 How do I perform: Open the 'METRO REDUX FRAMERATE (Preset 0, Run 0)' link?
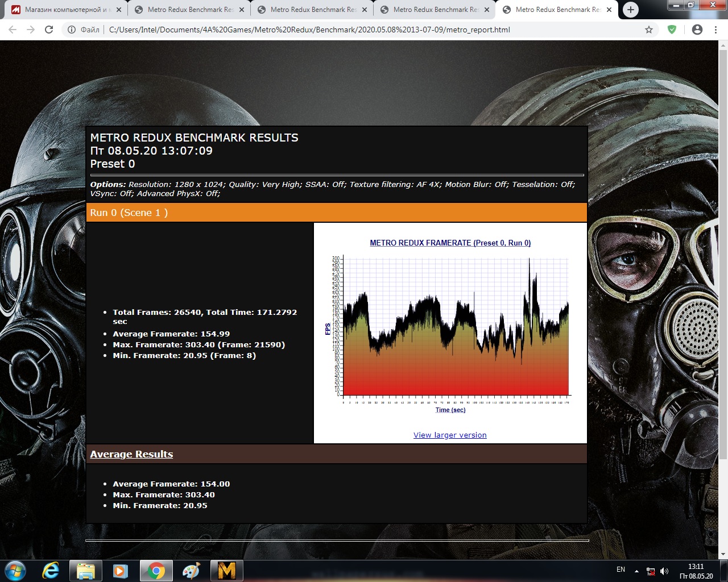[450, 243]
